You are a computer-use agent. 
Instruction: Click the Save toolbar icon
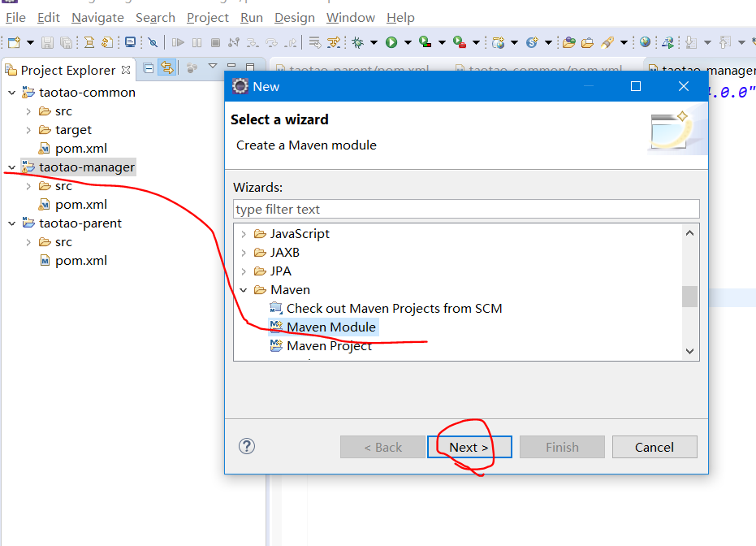point(47,42)
